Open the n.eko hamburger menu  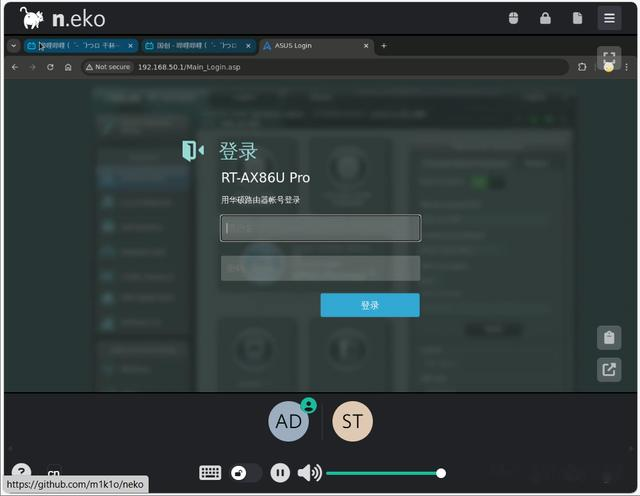[609, 18]
